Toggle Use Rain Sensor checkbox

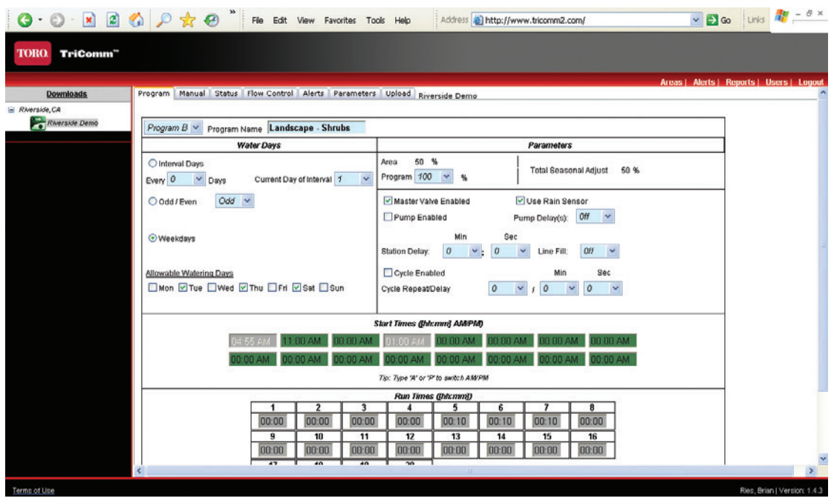tap(520, 200)
